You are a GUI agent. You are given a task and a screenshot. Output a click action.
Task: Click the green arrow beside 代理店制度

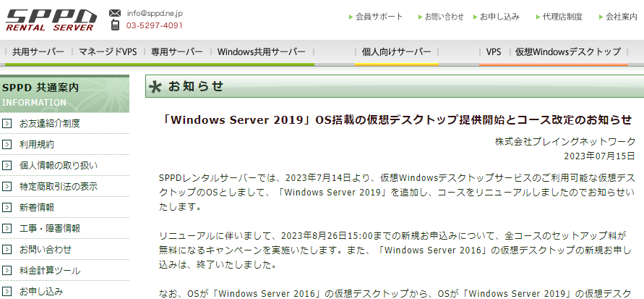coord(538,17)
